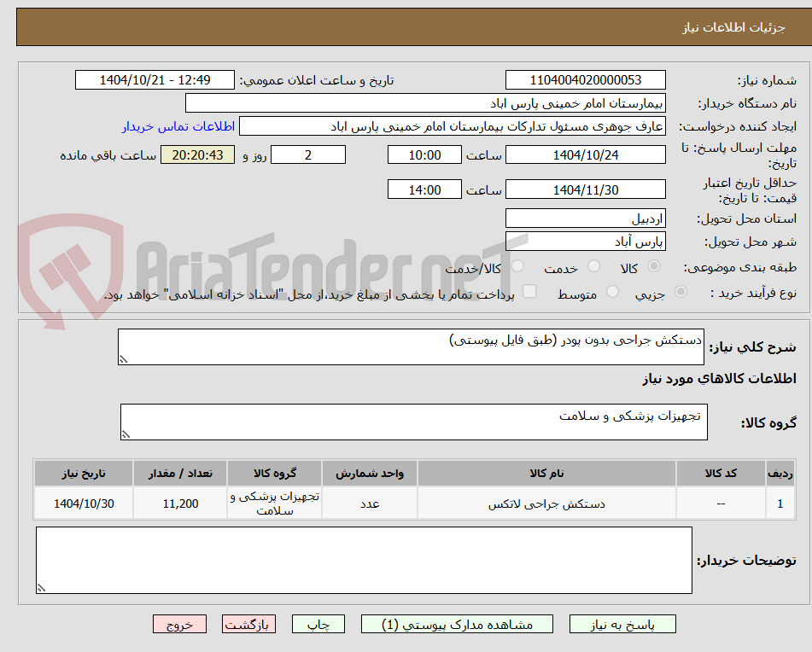The height and width of the screenshot is (652, 812).
Task: Click the نام کالا column header
Action: coord(546,474)
